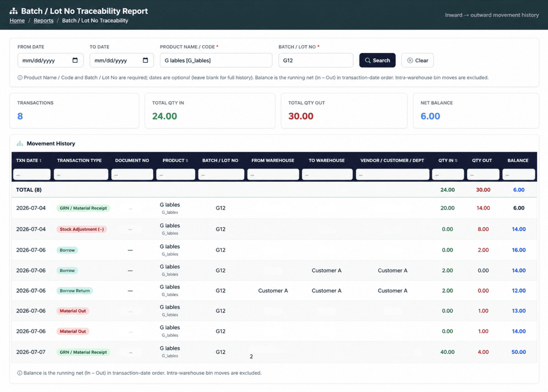The image size is (548, 392).
Task: Click the sitemap icon beside the report title
Action: [14, 11]
